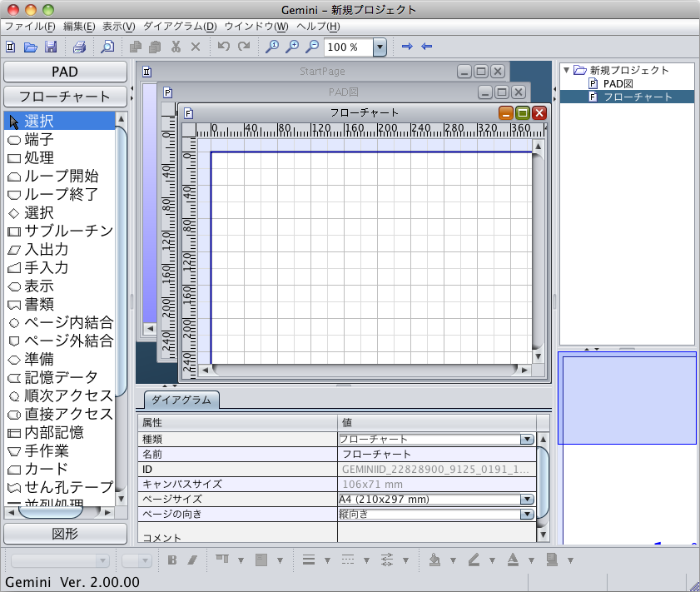The width and height of the screenshot is (700, 592).
Task: Click the undo arrow icon
Action: click(x=223, y=47)
